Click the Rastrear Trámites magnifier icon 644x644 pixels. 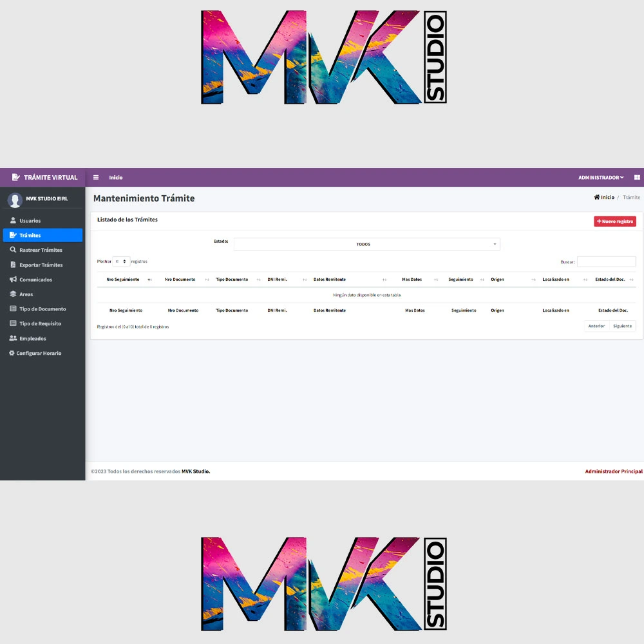point(13,250)
